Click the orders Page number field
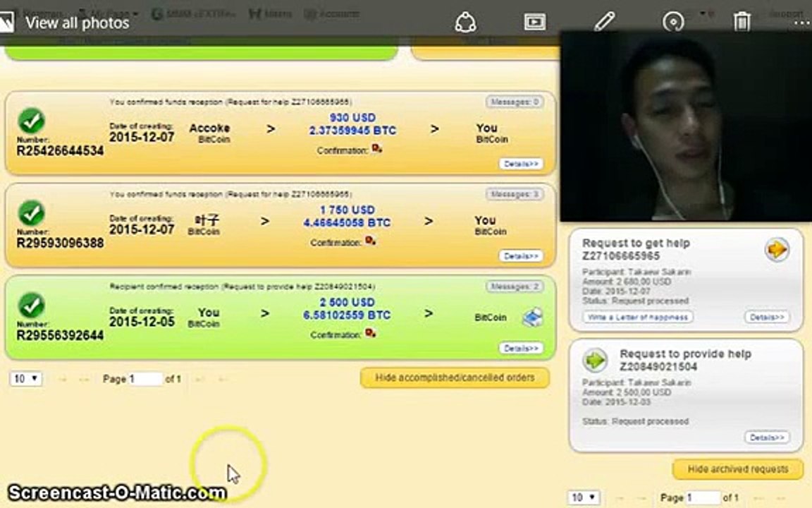The image size is (812, 508). pyautogui.click(x=145, y=379)
